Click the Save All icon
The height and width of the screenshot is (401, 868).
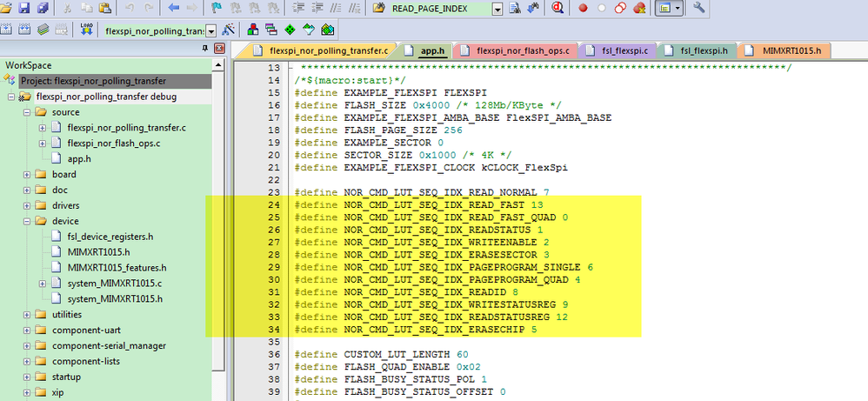[x=43, y=8]
